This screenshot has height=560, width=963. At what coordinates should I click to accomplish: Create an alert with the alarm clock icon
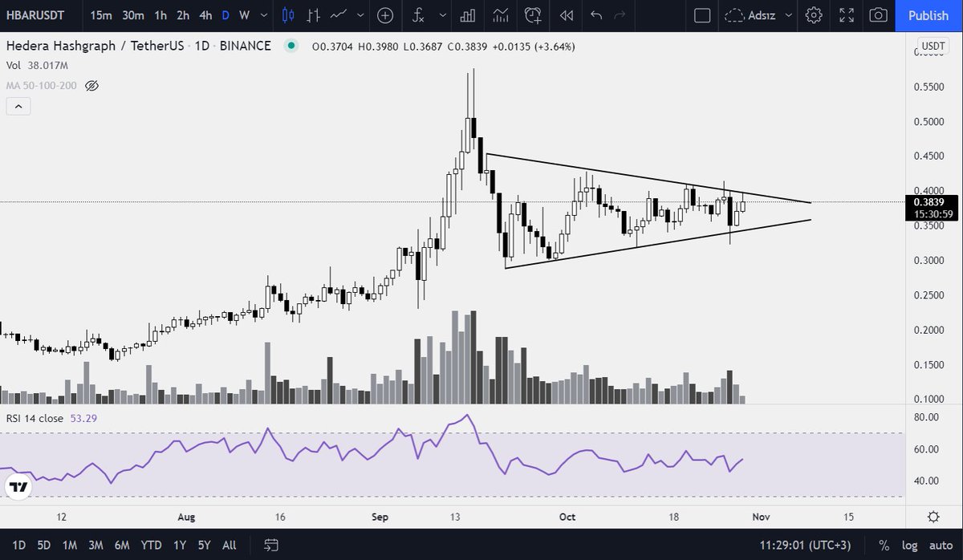pyautogui.click(x=534, y=15)
